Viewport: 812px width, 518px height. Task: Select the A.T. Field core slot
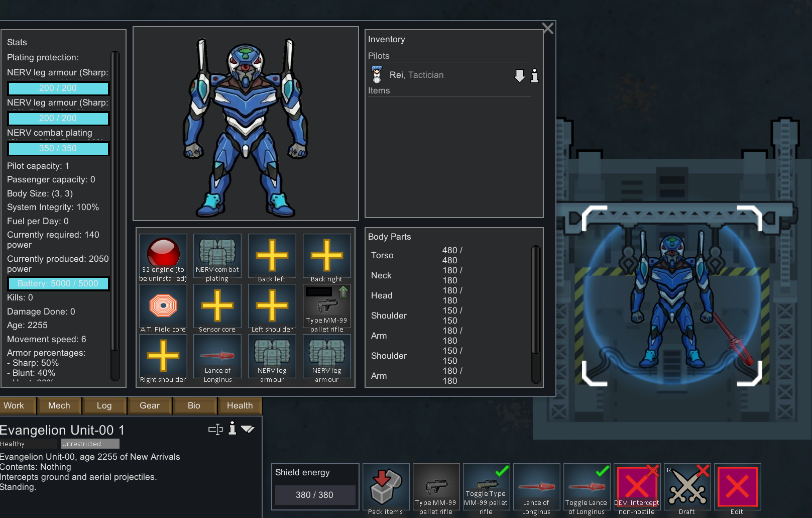click(163, 308)
